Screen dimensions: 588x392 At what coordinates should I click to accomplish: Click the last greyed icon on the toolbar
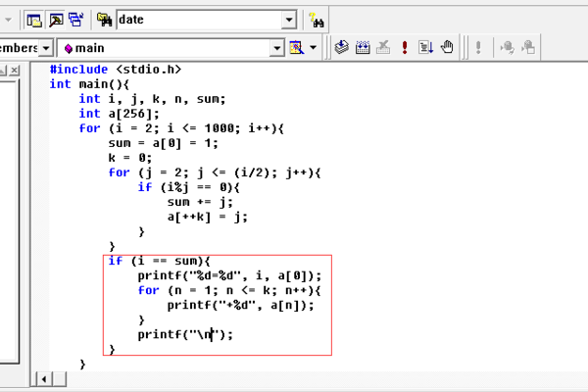coord(528,48)
